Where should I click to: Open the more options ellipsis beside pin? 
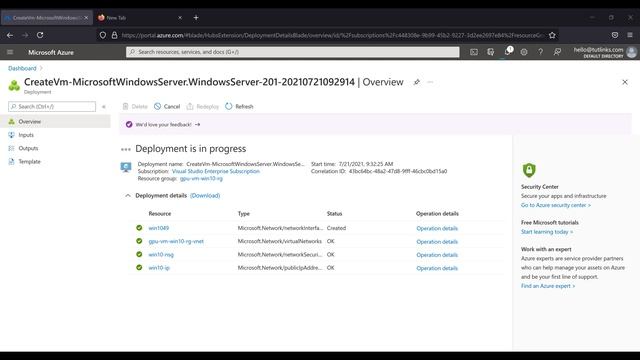[x=430, y=82]
